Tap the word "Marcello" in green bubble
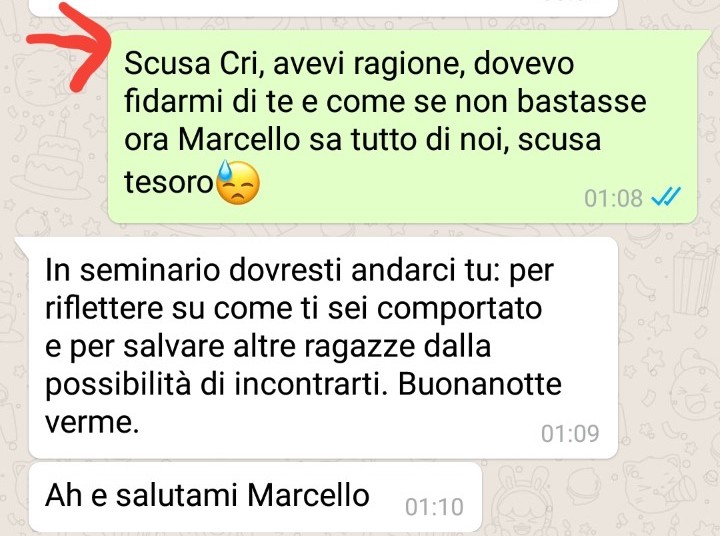Viewport: 720px width, 536px height. tap(239, 139)
